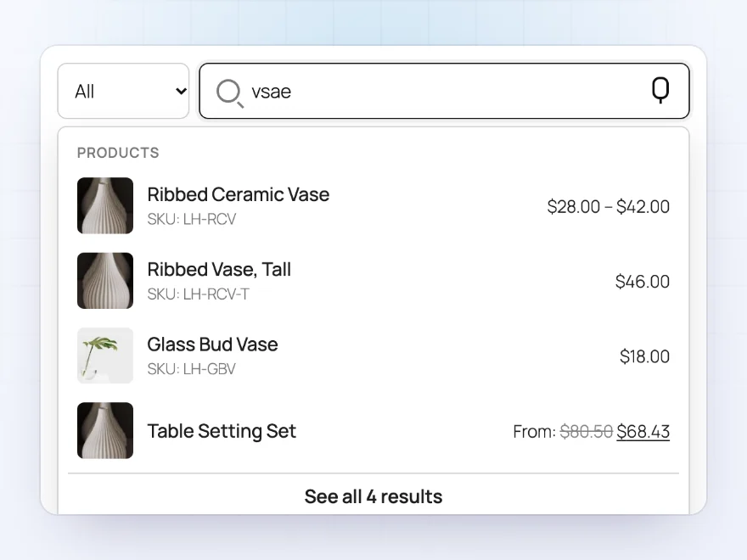Select the Ribbed Vase, Tall result

[x=373, y=281]
